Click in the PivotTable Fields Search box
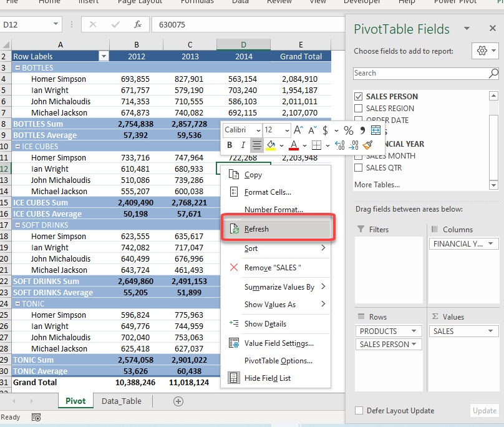The width and height of the screenshot is (504, 427). click(x=420, y=74)
